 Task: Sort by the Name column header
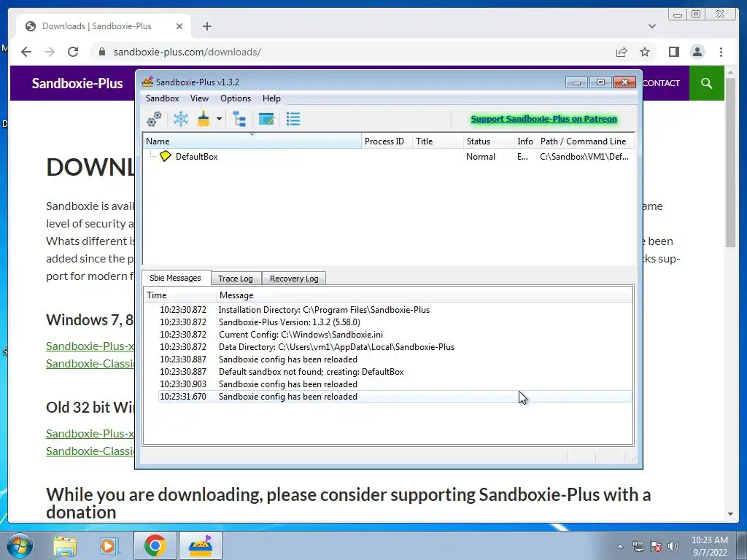252,141
